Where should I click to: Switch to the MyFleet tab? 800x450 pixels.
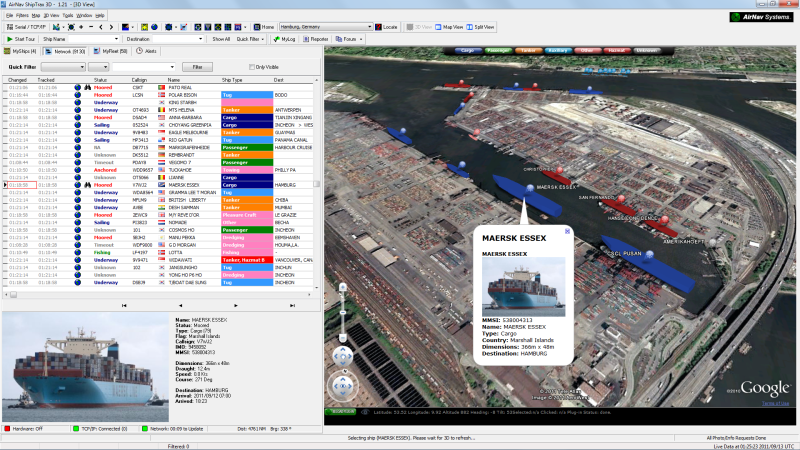click(111, 50)
